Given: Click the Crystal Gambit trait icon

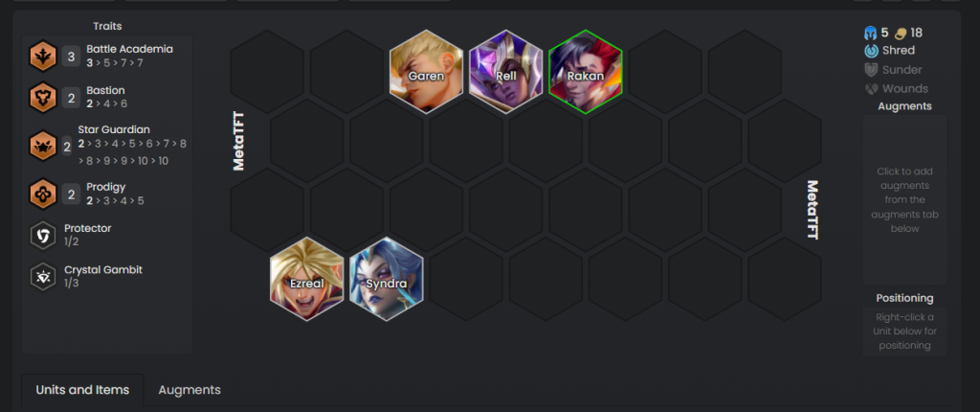Looking at the screenshot, I should (x=43, y=277).
